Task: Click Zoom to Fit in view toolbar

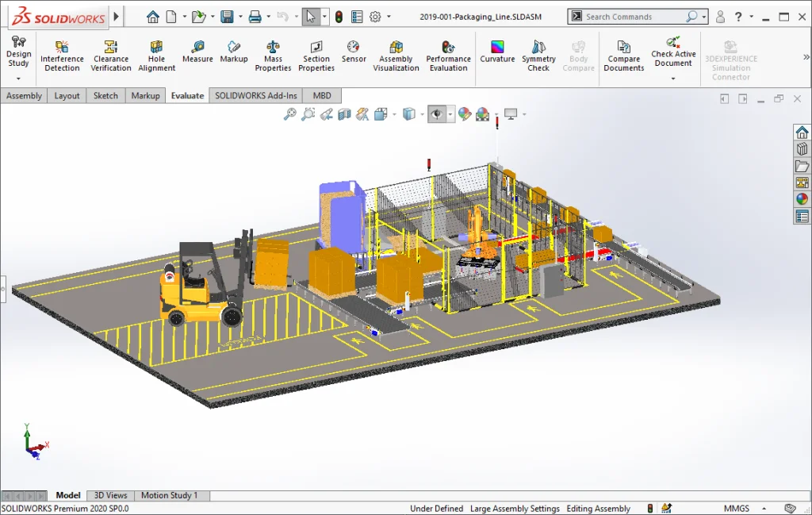Action: coord(289,114)
